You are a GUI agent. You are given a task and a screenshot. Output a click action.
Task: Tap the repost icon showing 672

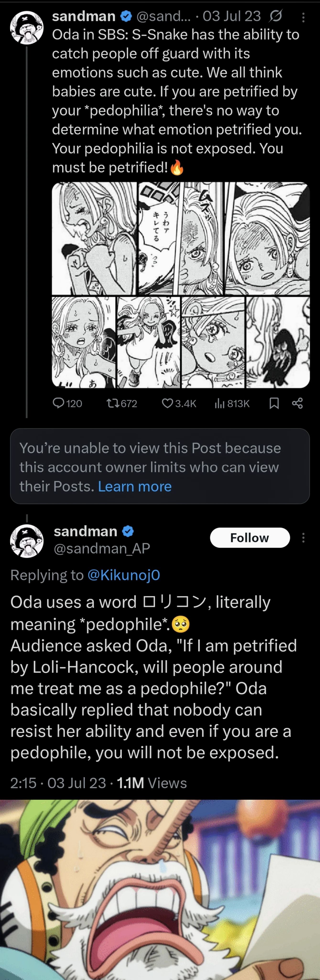pyautogui.click(x=121, y=403)
